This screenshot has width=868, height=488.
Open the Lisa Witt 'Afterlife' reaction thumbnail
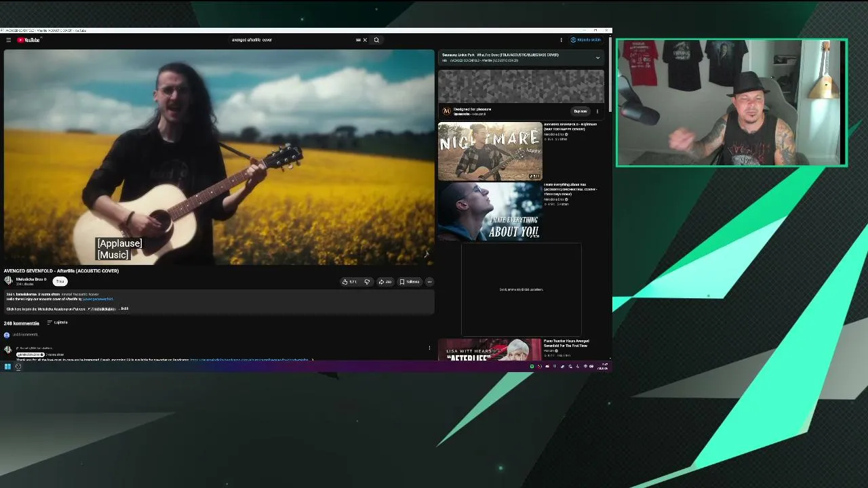pos(490,350)
